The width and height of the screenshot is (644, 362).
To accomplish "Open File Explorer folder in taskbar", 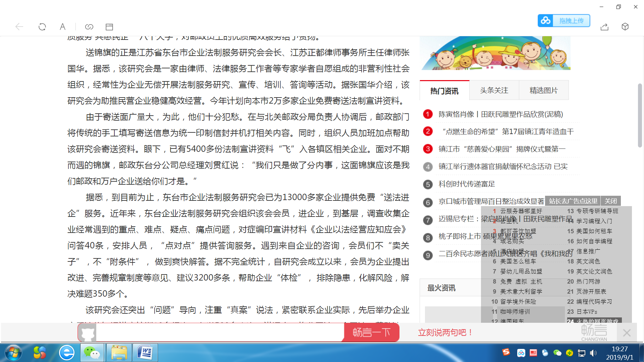I will coord(119,353).
